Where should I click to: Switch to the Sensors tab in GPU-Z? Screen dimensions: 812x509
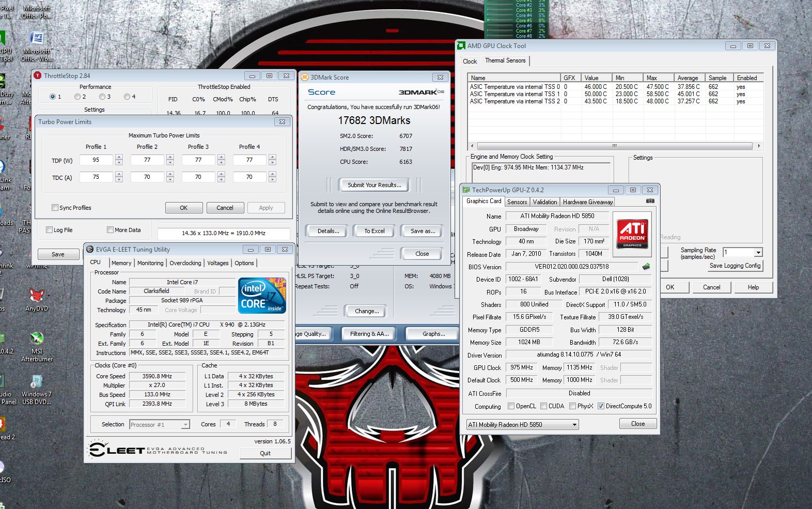[517, 202]
